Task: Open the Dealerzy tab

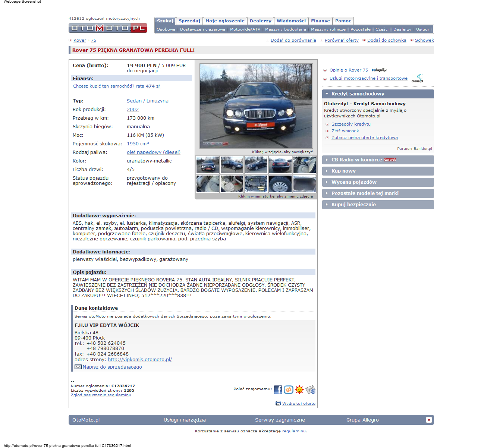Action: pyautogui.click(x=261, y=21)
